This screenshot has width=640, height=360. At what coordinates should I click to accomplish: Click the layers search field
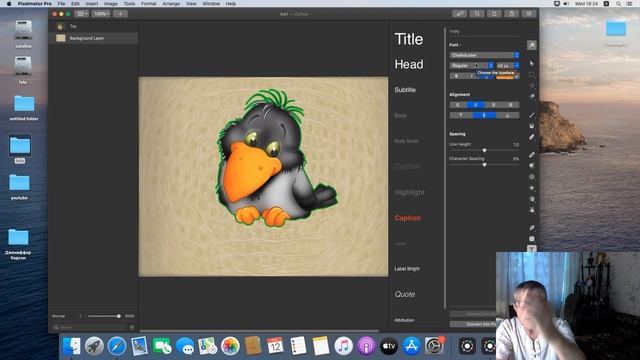coord(90,327)
